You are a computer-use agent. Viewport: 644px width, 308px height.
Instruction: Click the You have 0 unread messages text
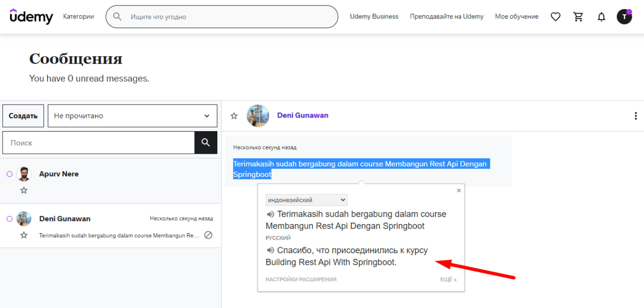89,78
